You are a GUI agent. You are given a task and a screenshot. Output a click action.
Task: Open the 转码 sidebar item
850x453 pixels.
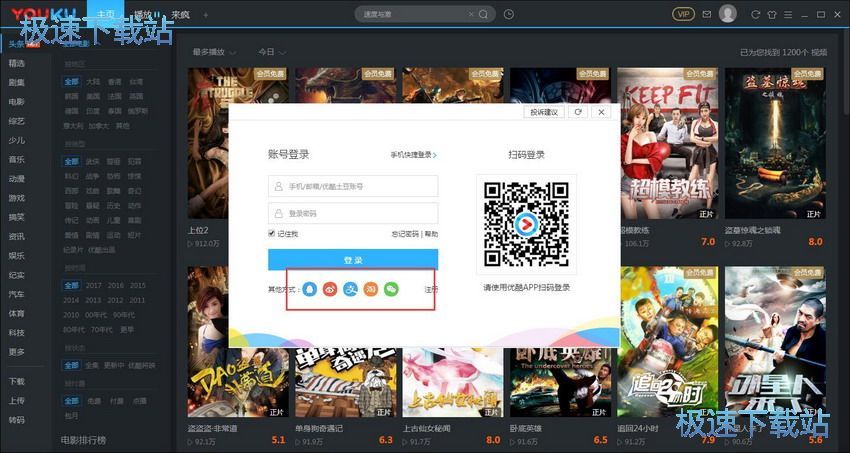point(17,420)
